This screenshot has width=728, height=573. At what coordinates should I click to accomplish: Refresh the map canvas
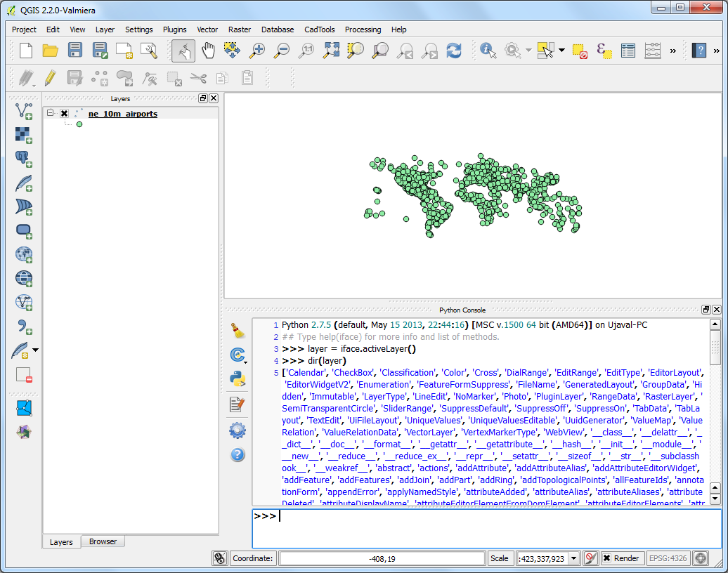point(454,50)
